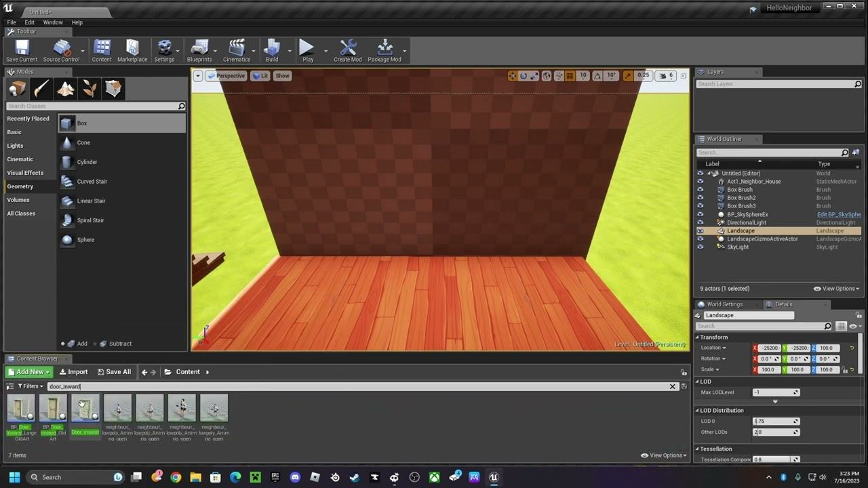Switch to Foliage mode icon
Screen dimensions: 868x488
click(90, 89)
